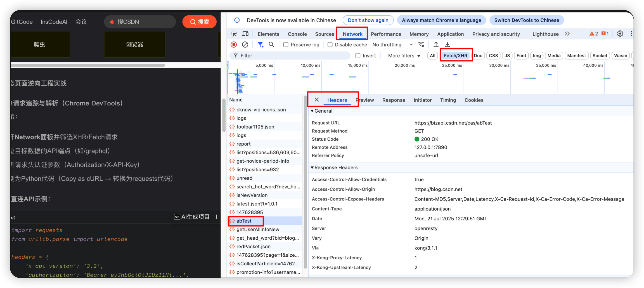Select the toolbar1105.json request
This screenshot has width=644, height=288.
tap(265, 127)
